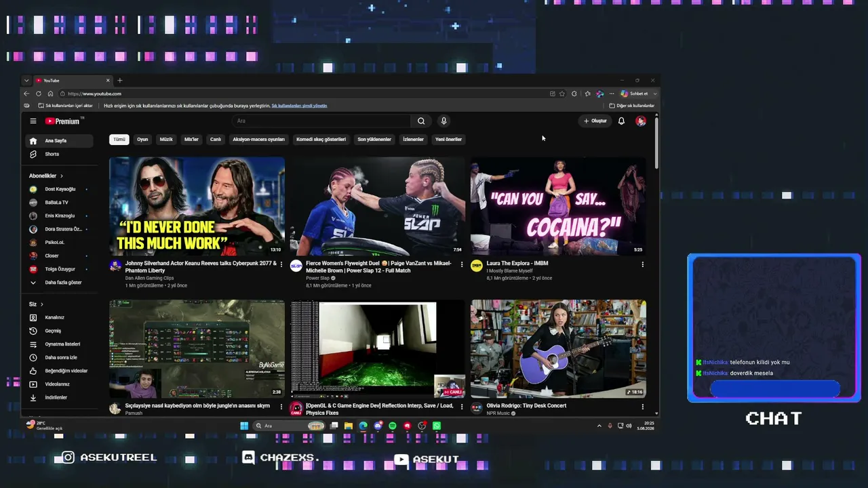The image size is (868, 488).
Task: Show hidden icons in the system tray
Action: coord(599,426)
